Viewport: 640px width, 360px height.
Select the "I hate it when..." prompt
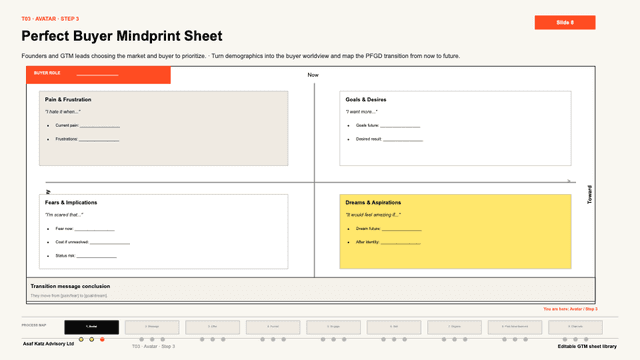click(x=63, y=112)
